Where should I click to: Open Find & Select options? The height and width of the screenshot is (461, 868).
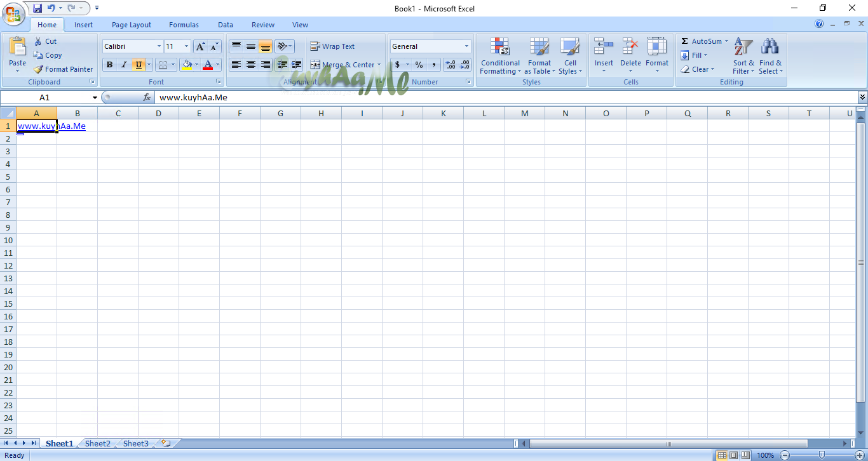coord(770,56)
